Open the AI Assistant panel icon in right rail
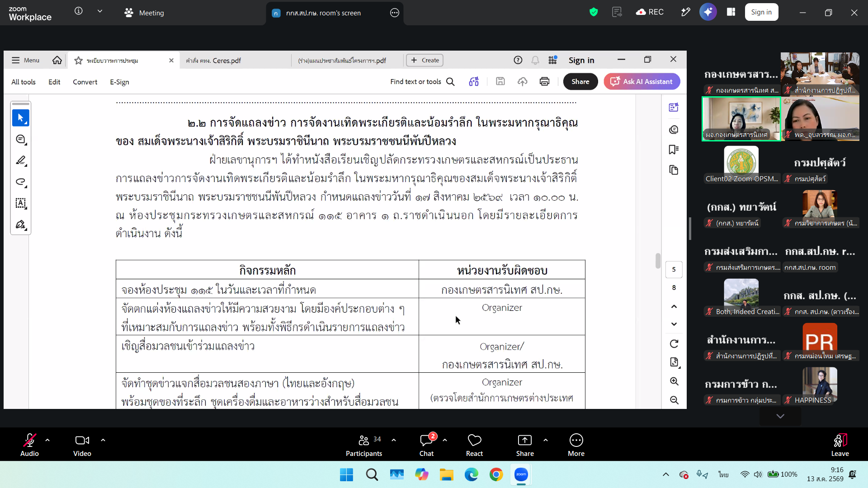The width and height of the screenshot is (868, 488). tap(674, 108)
